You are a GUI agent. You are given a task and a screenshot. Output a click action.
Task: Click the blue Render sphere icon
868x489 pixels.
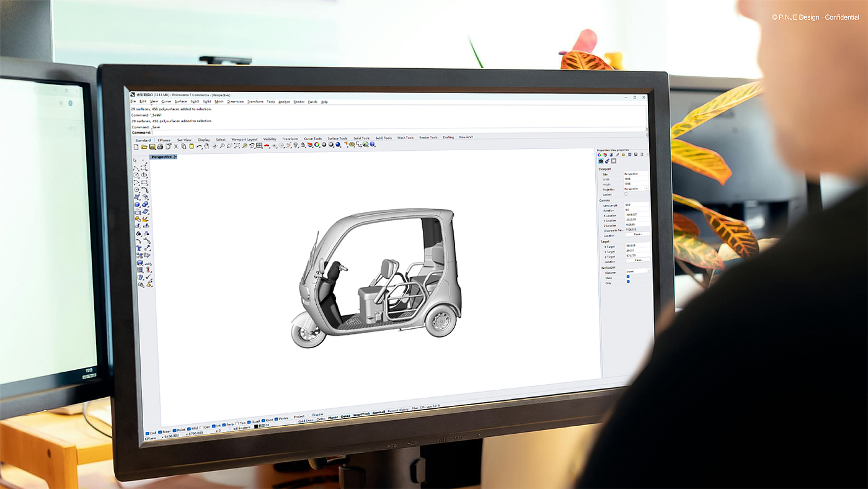[x=338, y=145]
